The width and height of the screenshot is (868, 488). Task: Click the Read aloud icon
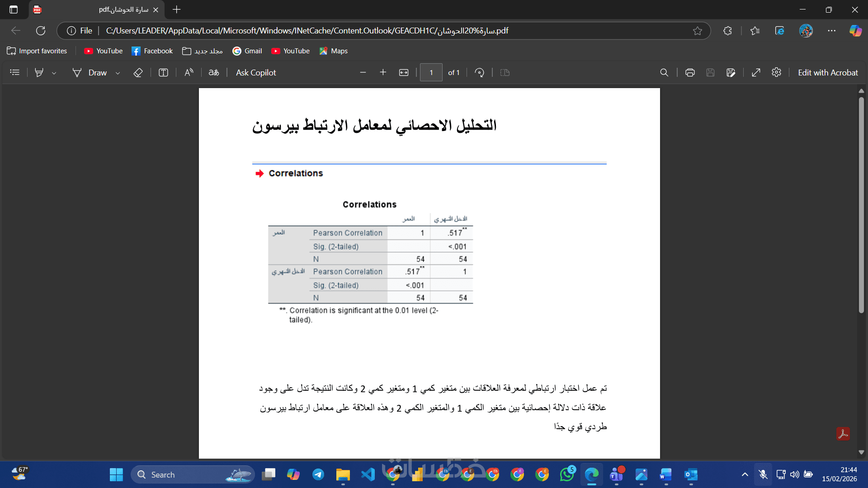click(x=189, y=72)
